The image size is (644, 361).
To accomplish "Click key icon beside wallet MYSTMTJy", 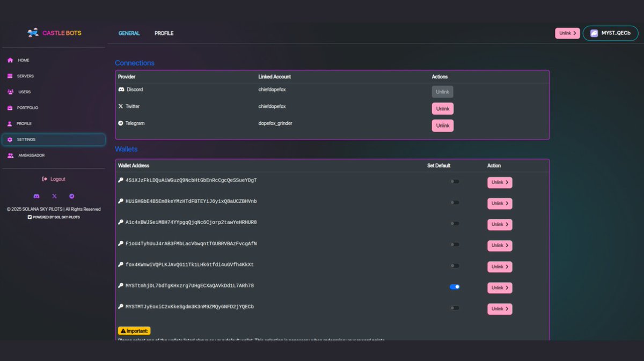I will pos(121,307).
